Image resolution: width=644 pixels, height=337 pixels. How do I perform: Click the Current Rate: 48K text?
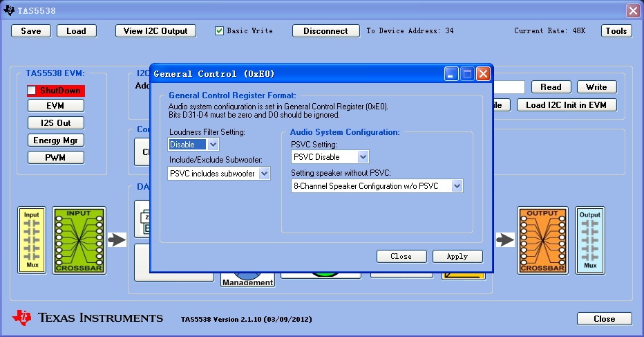[x=549, y=31]
